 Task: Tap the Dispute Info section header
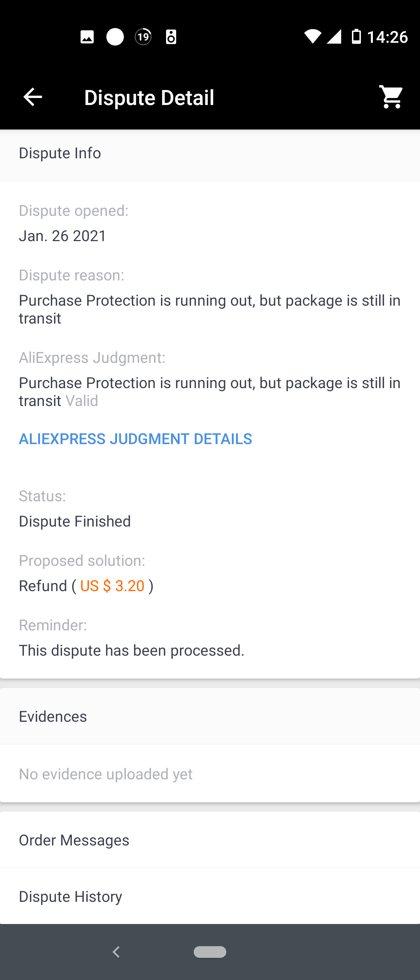60,153
